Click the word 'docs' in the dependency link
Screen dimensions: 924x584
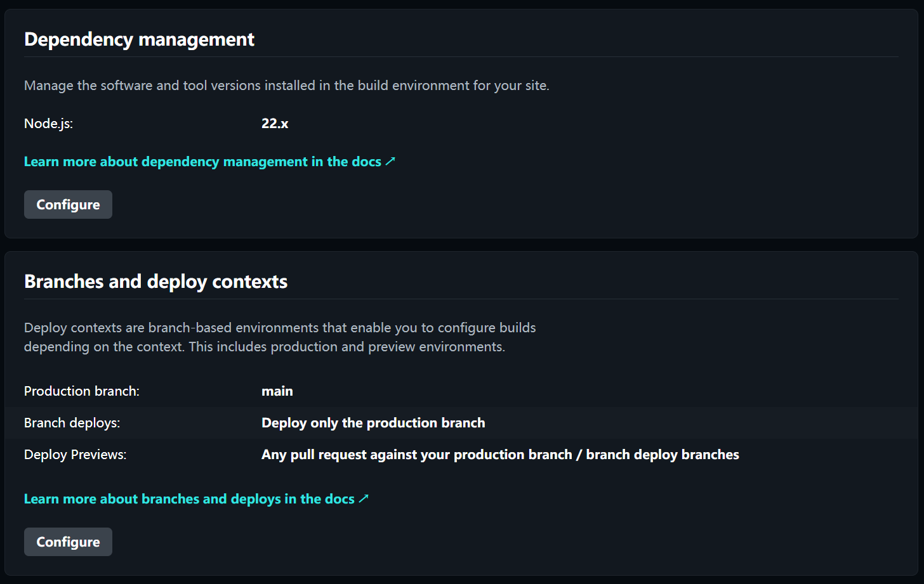point(367,162)
